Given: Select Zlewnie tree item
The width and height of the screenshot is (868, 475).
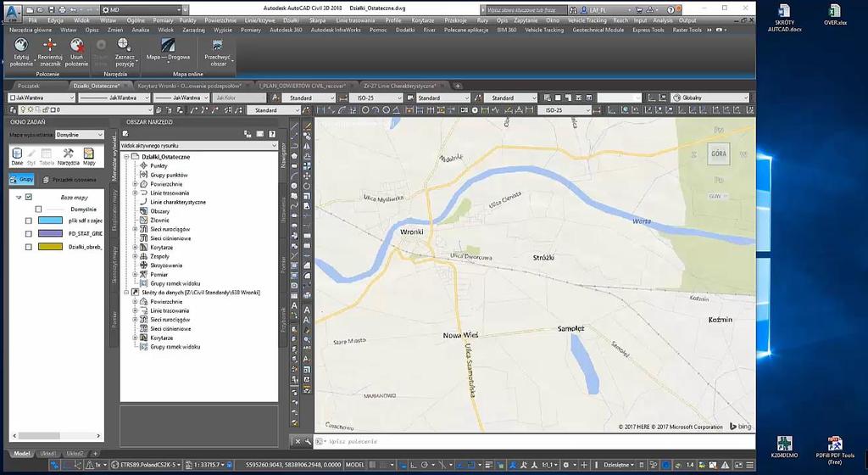Looking at the screenshot, I should (x=159, y=221).
